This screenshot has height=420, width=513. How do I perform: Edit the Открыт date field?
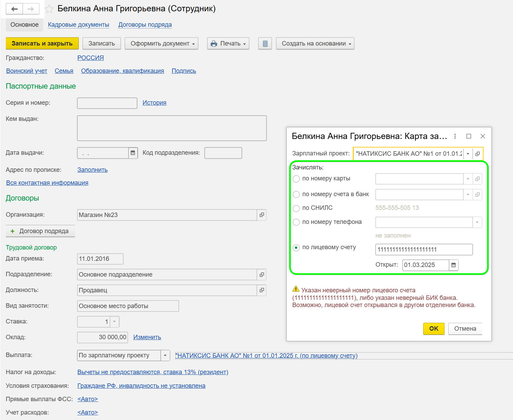(426, 265)
